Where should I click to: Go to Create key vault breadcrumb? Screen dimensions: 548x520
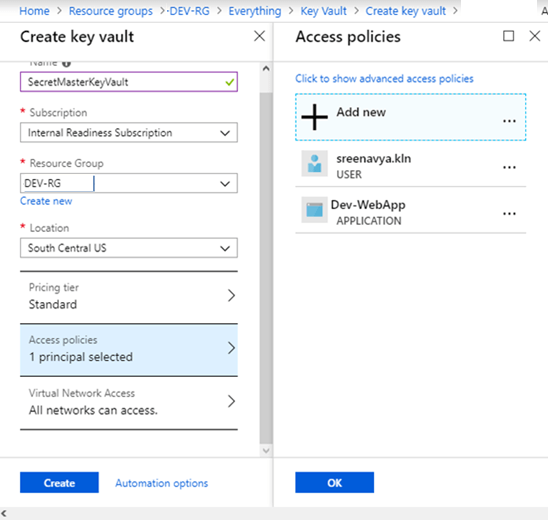[x=405, y=11]
